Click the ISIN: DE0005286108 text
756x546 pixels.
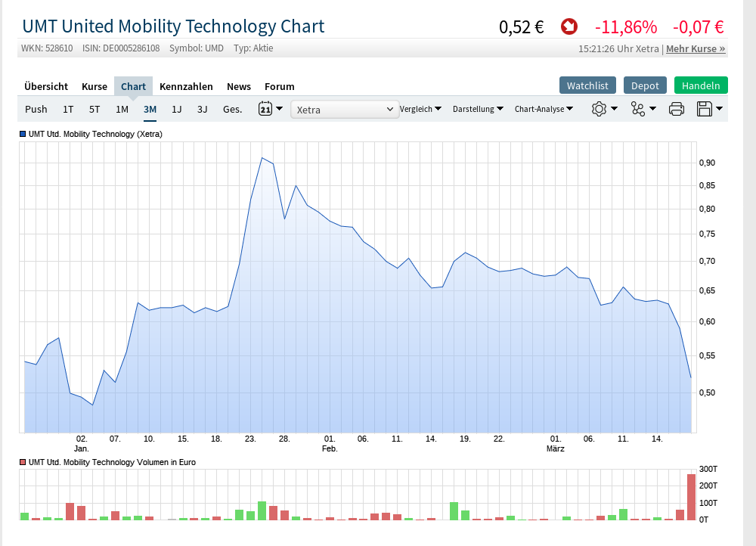pyautogui.click(x=121, y=48)
